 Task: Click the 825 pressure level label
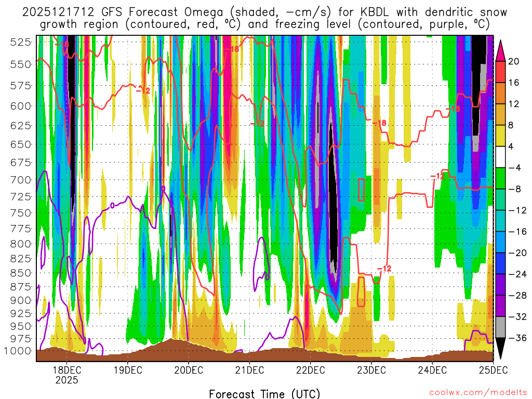[21, 259]
